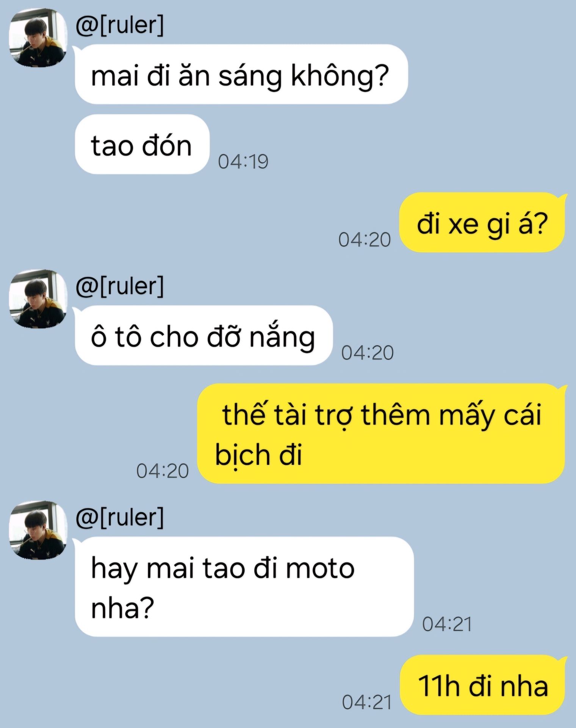The image size is (576, 728).
Task: Tap the avatar next to 'ô tô cho đỡ nắng'
Action: tap(38, 299)
